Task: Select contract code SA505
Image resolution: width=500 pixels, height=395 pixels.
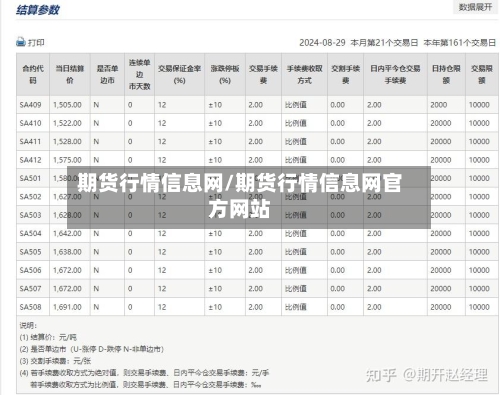Action: [x=30, y=252]
